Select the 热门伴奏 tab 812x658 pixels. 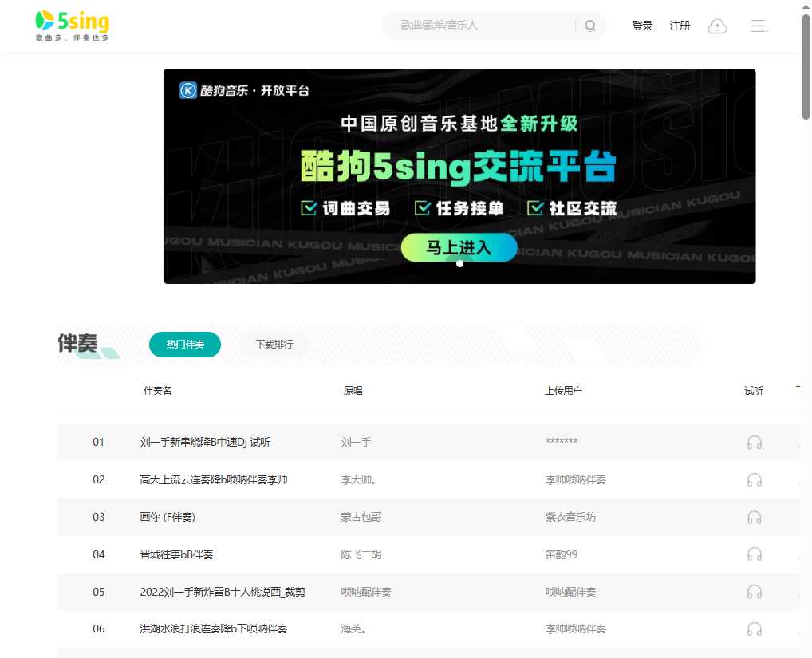[184, 345]
